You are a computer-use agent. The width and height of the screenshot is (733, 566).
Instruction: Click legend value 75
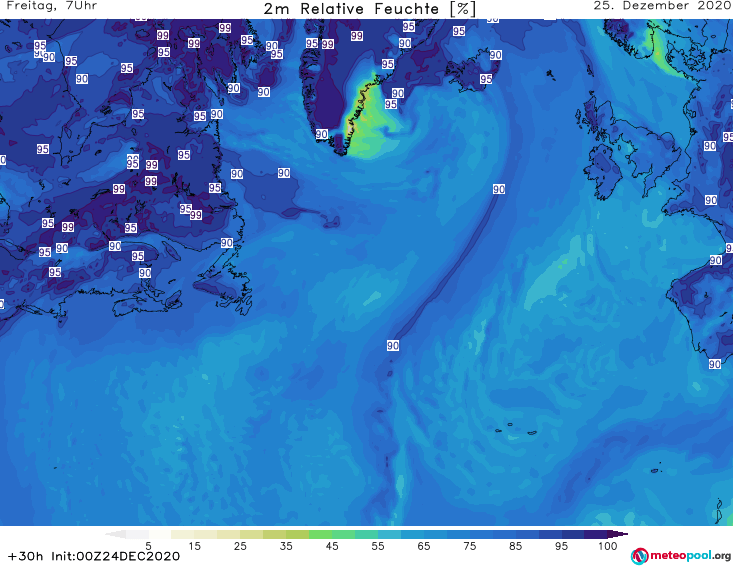click(x=470, y=546)
